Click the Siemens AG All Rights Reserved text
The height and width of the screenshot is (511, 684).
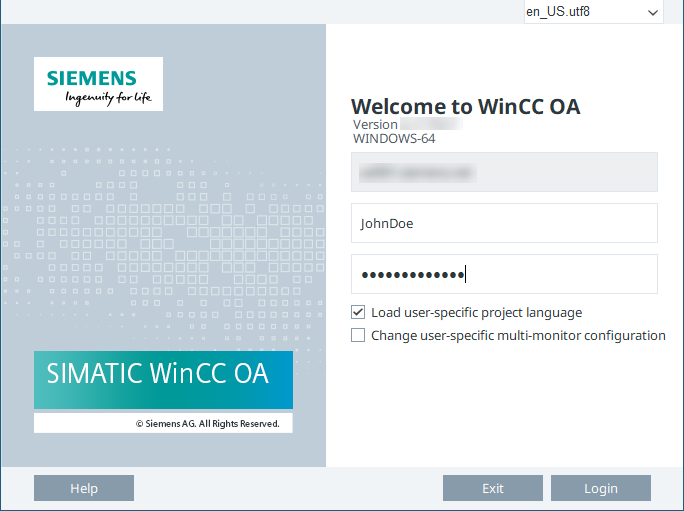tap(208, 423)
